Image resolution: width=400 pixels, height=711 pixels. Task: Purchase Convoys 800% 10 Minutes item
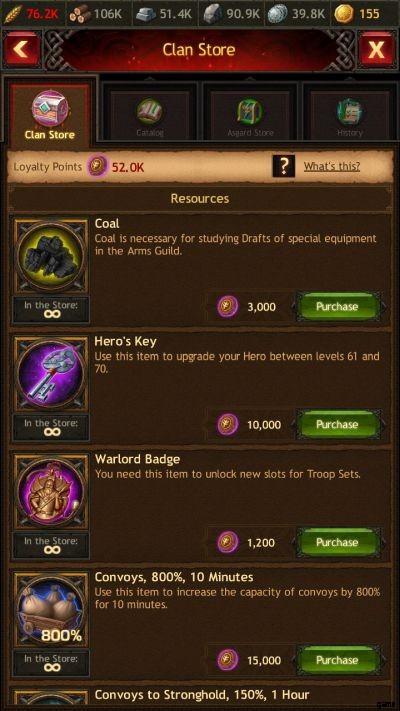(x=337, y=660)
